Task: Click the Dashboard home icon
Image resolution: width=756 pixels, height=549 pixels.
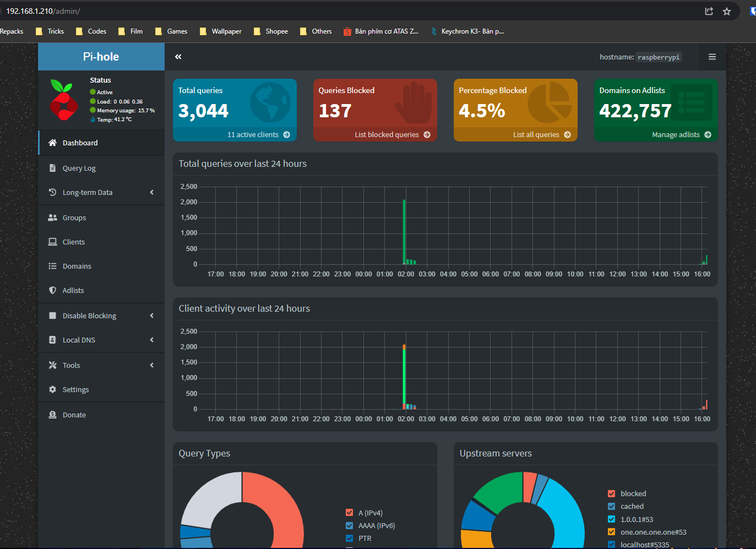Action: 52,143
